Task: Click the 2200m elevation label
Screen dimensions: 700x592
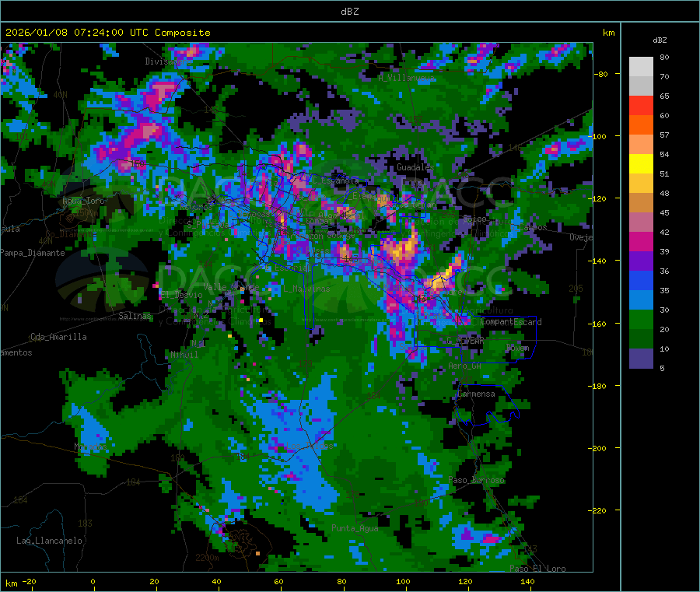Action: point(207,558)
